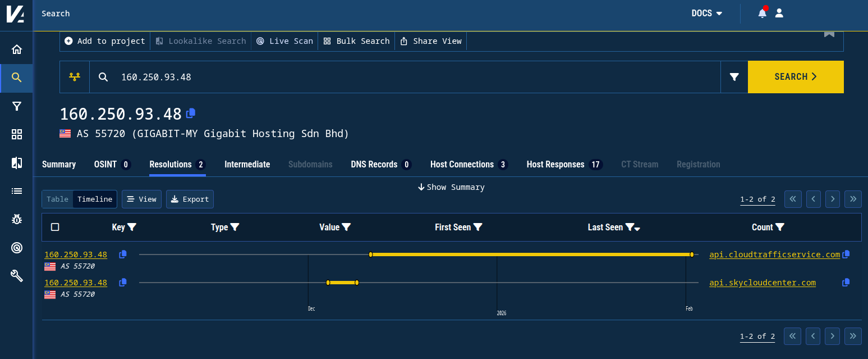Select the Search icon in the sidebar

16,78
